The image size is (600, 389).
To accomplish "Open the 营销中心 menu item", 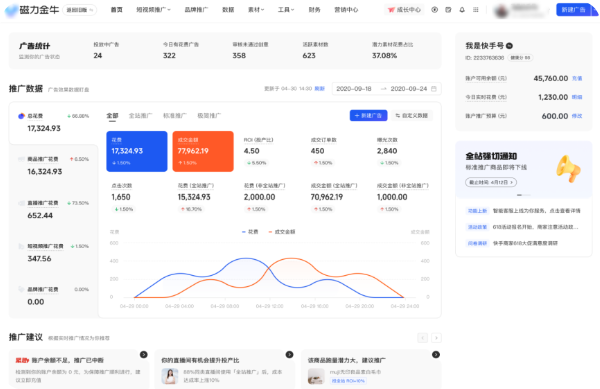I will (x=346, y=10).
